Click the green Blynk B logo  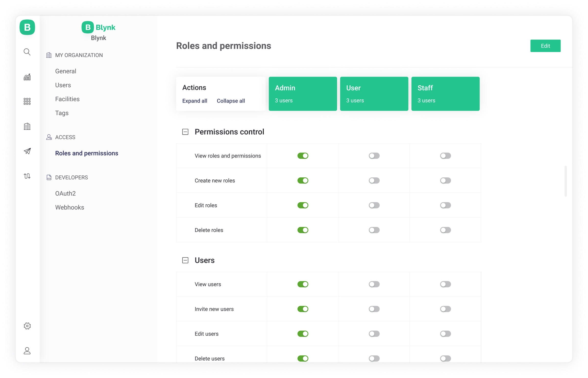point(27,27)
